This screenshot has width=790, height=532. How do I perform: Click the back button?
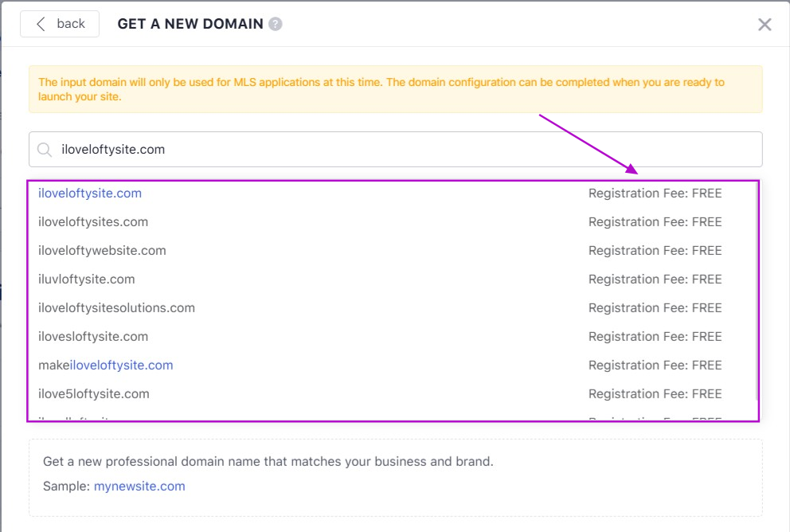(60, 24)
